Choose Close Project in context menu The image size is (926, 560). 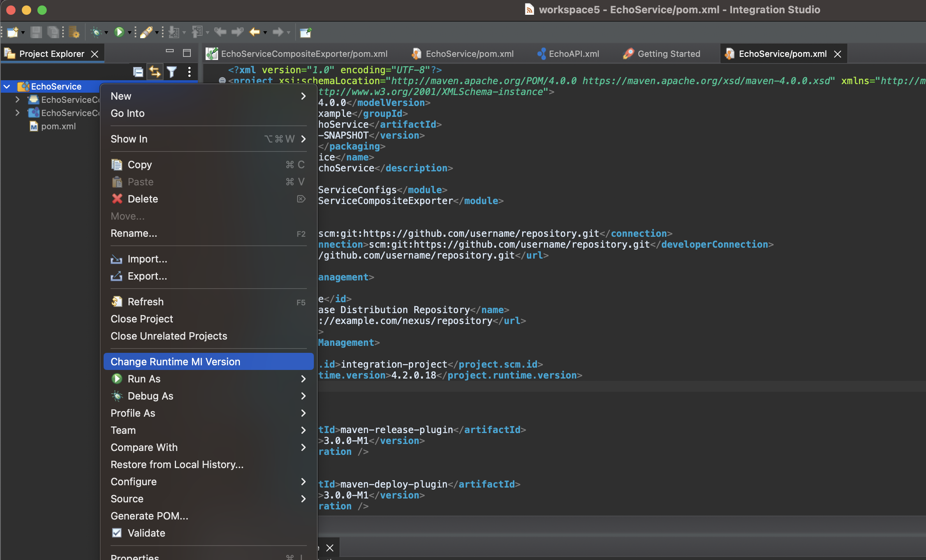pos(208,319)
